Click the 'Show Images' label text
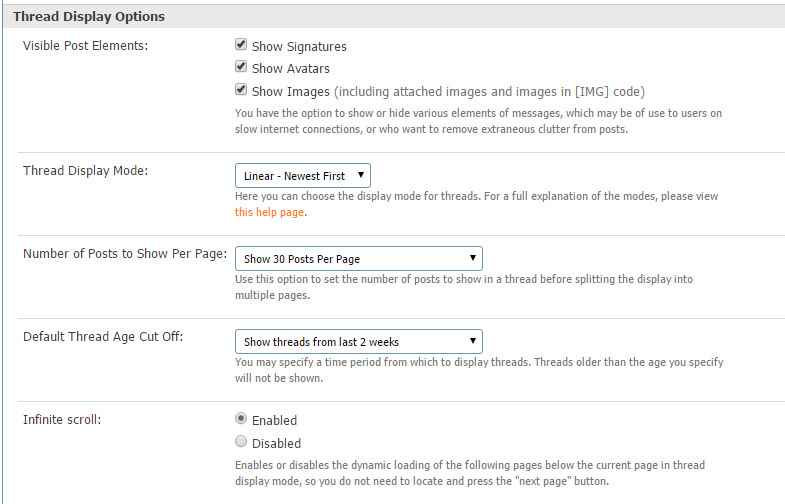The image size is (785, 504). click(x=291, y=92)
